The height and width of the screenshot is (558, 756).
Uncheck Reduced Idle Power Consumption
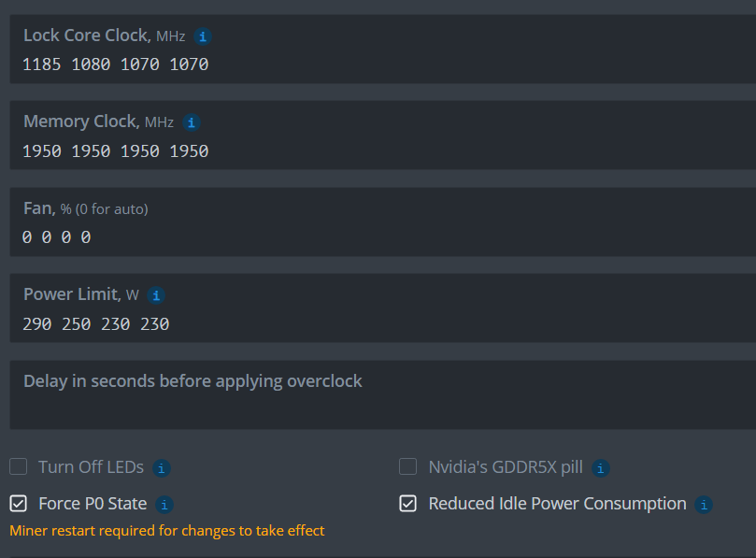pos(407,503)
